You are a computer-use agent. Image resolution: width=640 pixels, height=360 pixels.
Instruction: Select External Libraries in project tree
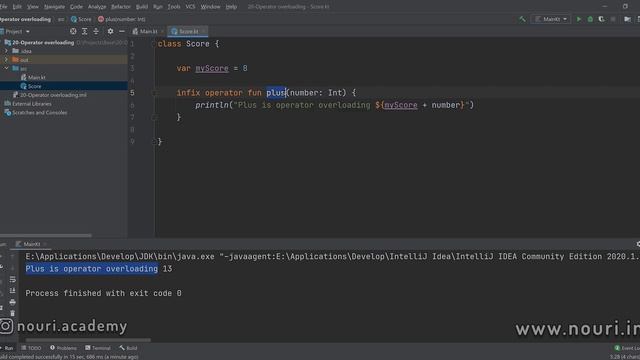pyautogui.click(x=31, y=104)
